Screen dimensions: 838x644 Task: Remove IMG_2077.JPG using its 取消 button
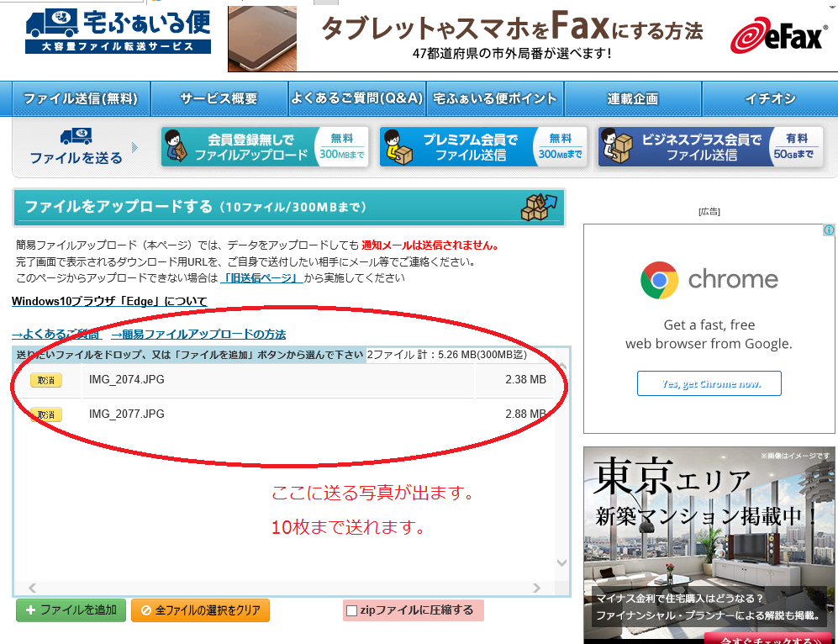45,414
